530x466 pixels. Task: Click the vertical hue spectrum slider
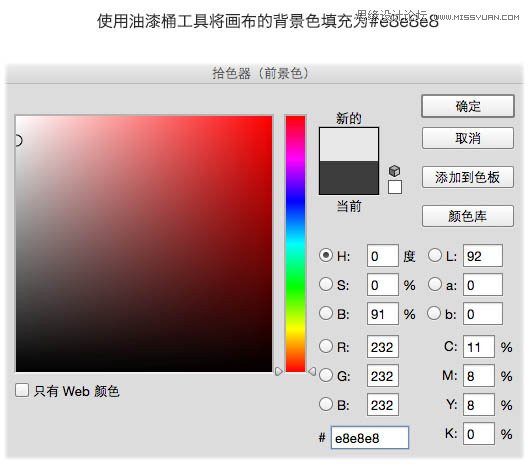(x=295, y=244)
